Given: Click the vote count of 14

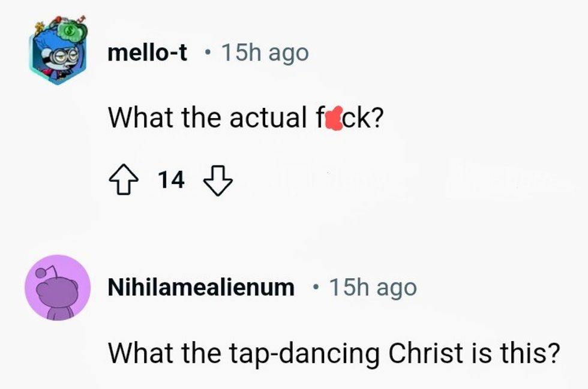Looking at the screenshot, I should click(x=171, y=179).
